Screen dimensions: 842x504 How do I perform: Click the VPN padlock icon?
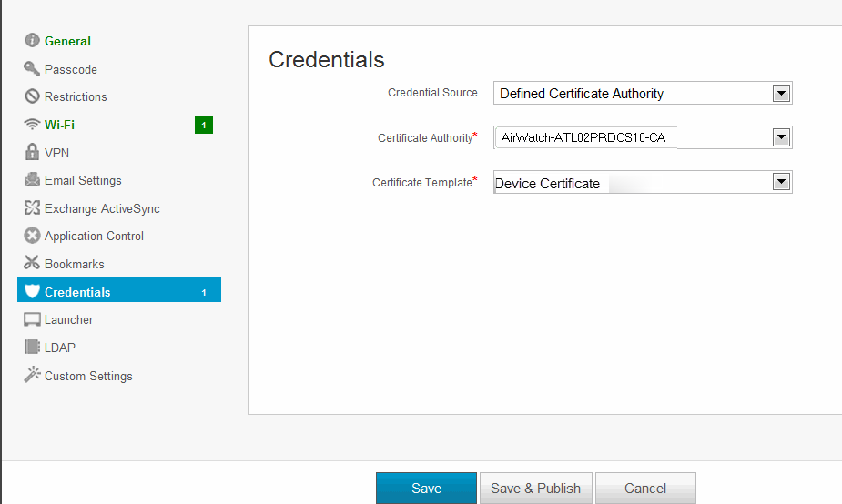click(x=32, y=153)
